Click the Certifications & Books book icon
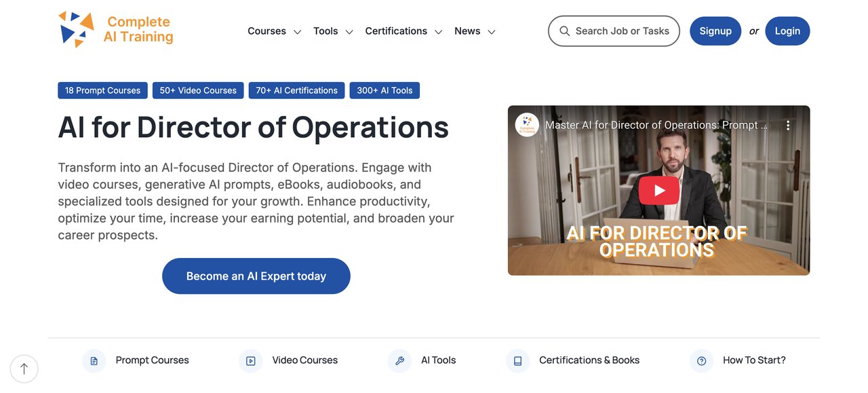Viewport: 868px width, 393px height. tap(517, 361)
